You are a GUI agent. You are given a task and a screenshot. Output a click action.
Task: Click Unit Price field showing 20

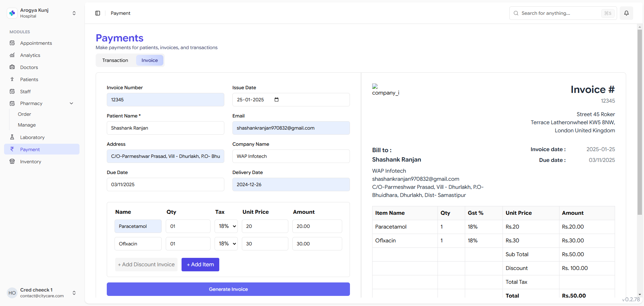tap(265, 226)
